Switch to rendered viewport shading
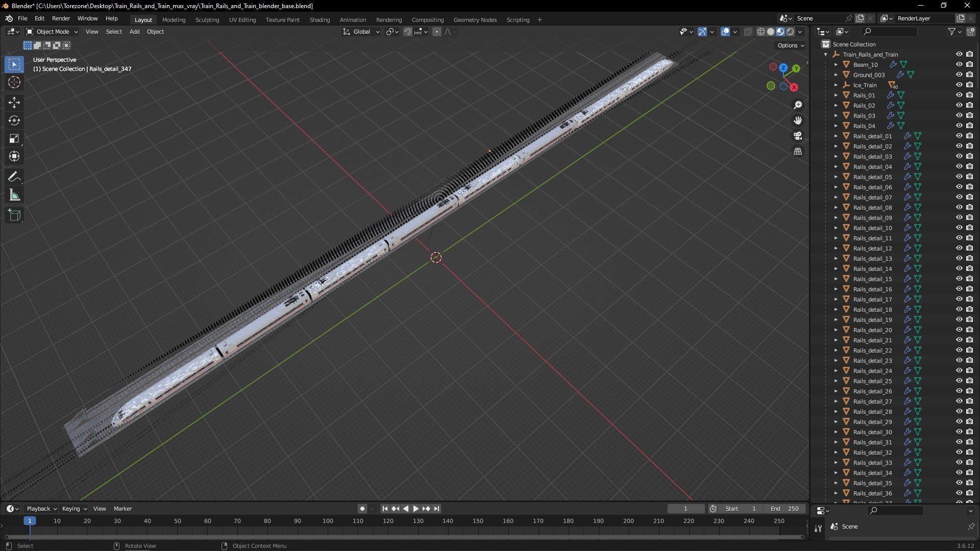 [790, 32]
